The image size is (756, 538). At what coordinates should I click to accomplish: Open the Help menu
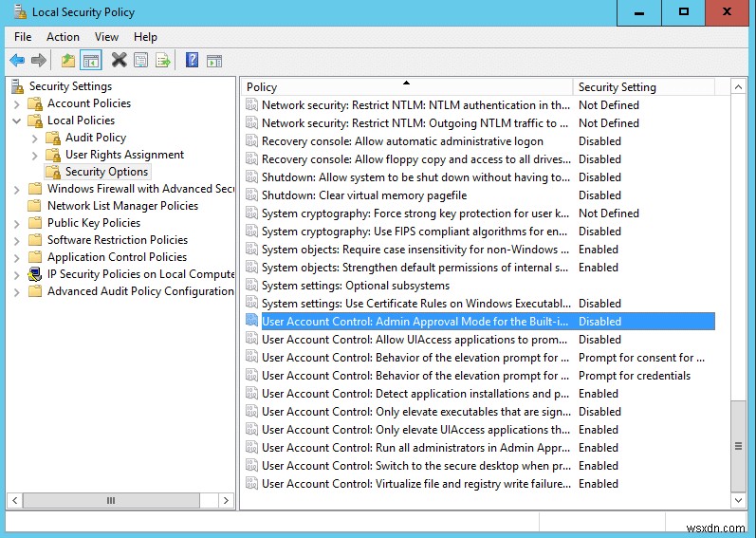pyautogui.click(x=145, y=37)
